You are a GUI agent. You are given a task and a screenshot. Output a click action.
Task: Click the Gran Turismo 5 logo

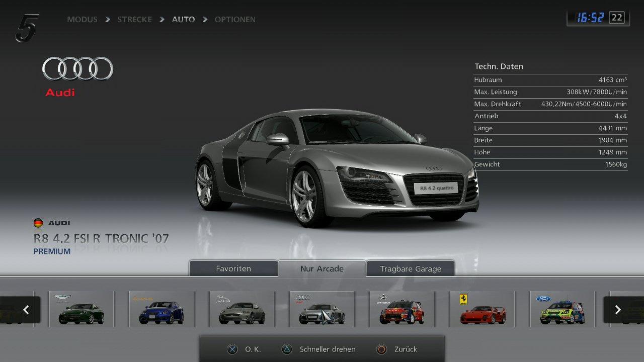tap(27, 28)
